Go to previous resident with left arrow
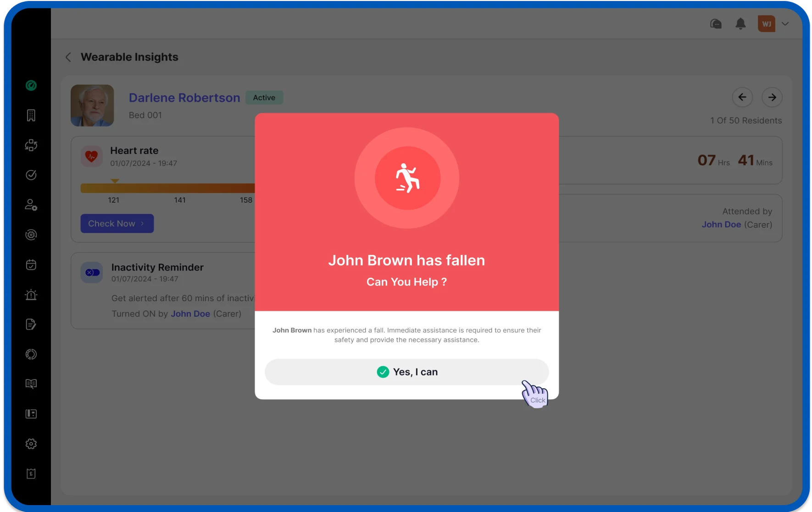The image size is (812, 512). (x=742, y=97)
